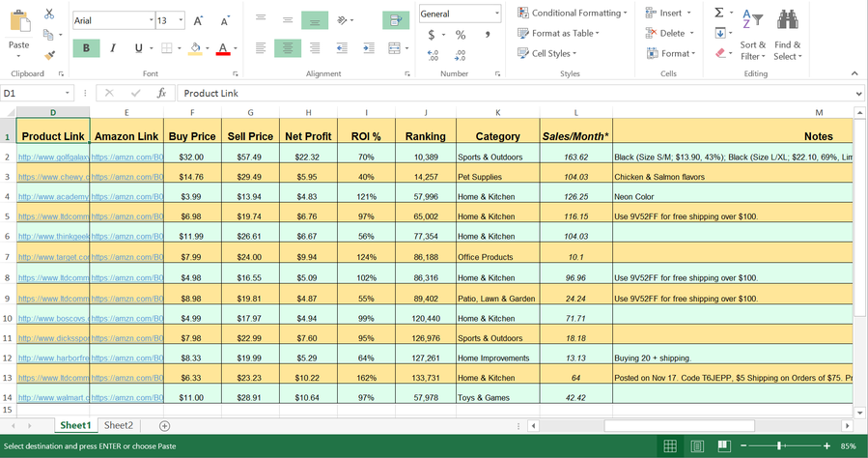Open the chewy product link

[x=53, y=177]
